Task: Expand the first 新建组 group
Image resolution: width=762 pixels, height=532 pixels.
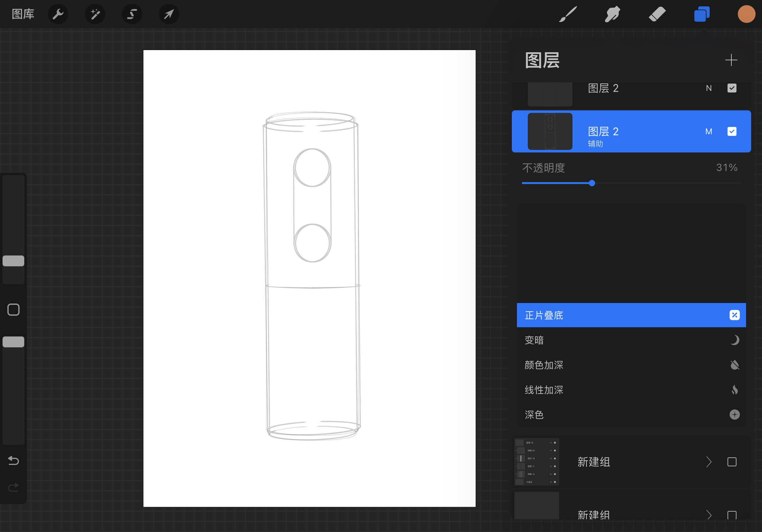Action: [709, 462]
